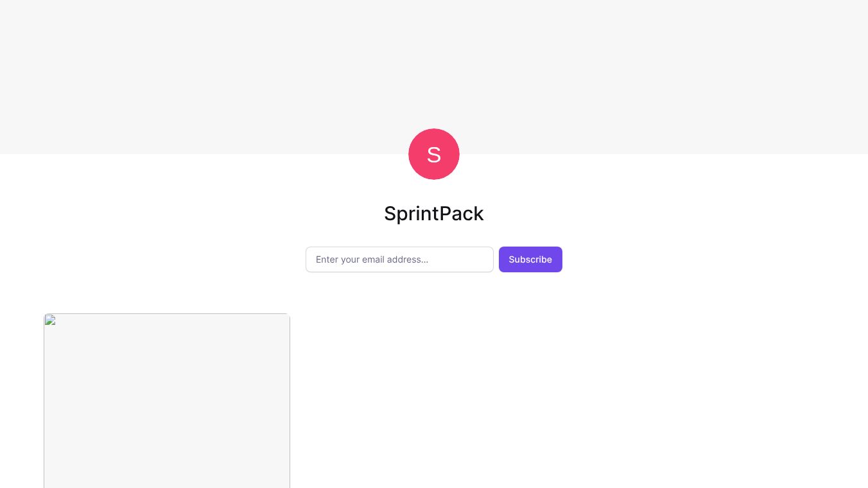Focus the email address input field
The image size is (868, 488).
399,259
